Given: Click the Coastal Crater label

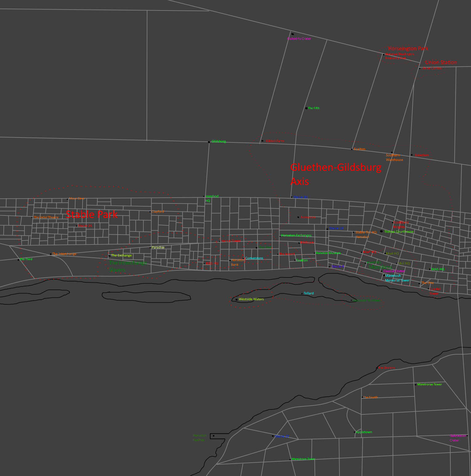Looking at the screenshot, I should (x=394, y=271).
